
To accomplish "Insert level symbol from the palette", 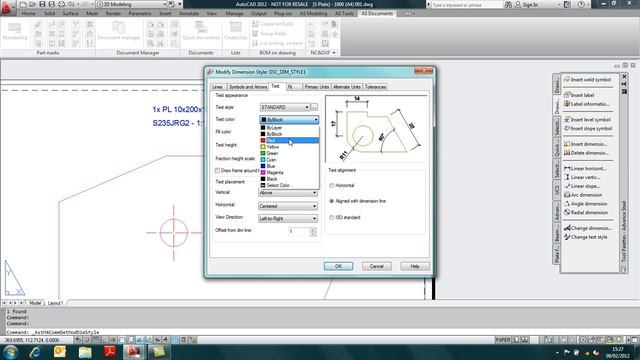I will (587, 120).
